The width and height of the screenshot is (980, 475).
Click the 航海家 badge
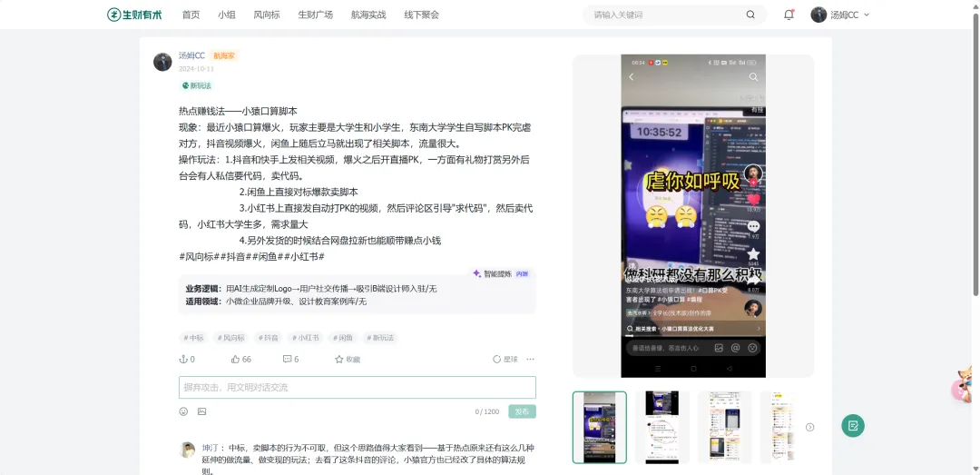224,55
